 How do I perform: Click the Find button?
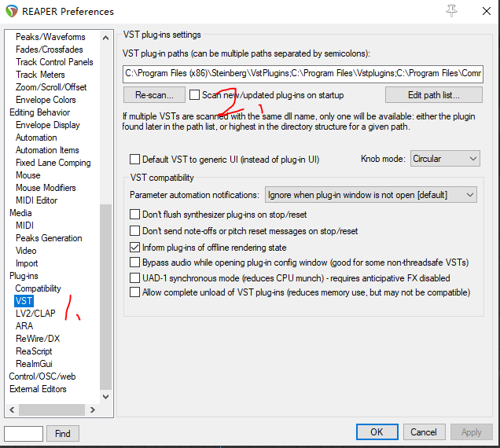[63, 433]
